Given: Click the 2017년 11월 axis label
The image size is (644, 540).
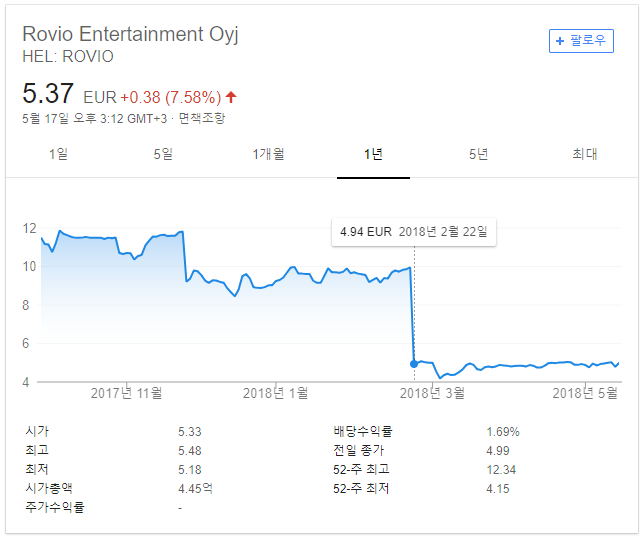Looking at the screenshot, I should (126, 393).
